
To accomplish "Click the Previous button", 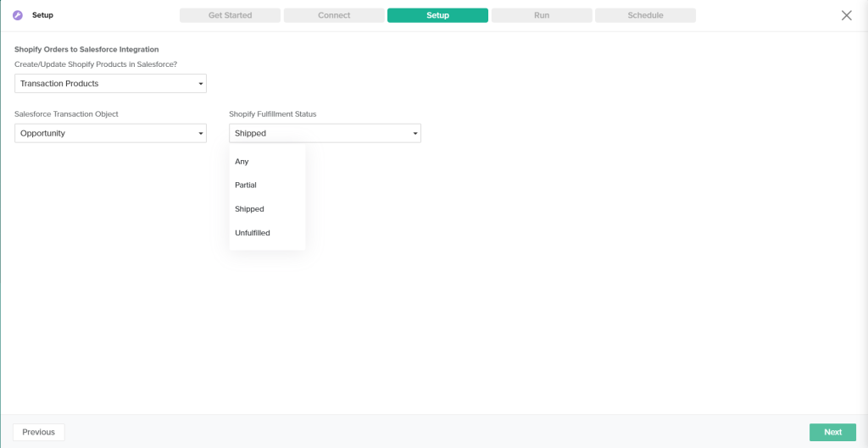I will click(39, 432).
